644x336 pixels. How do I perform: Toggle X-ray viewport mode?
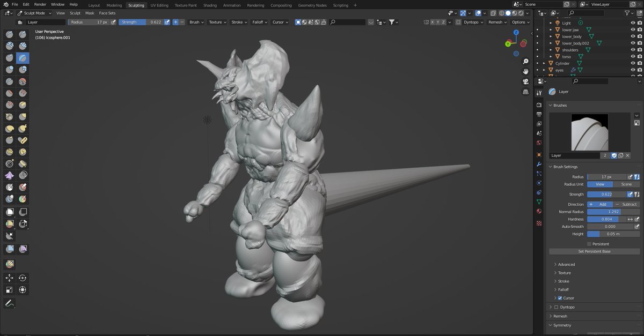492,13
